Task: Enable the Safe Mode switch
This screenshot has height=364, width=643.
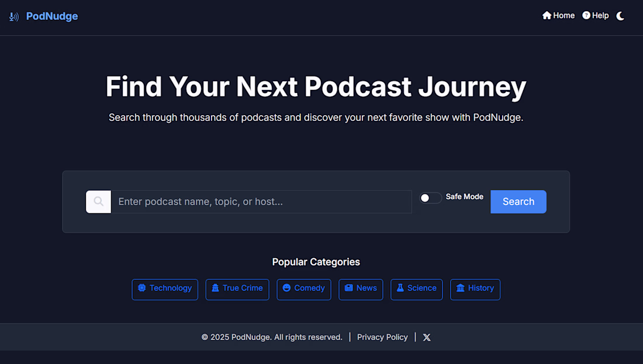Action: point(430,198)
